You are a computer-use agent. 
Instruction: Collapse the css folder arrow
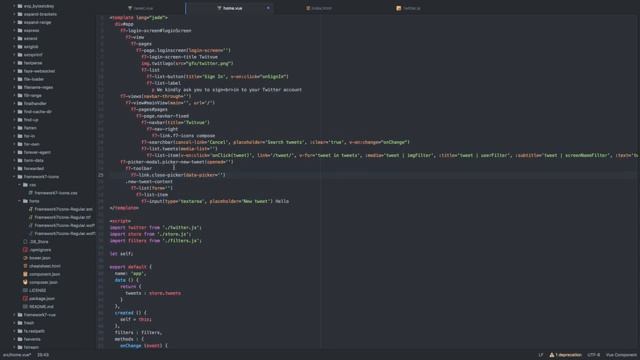click(20, 185)
